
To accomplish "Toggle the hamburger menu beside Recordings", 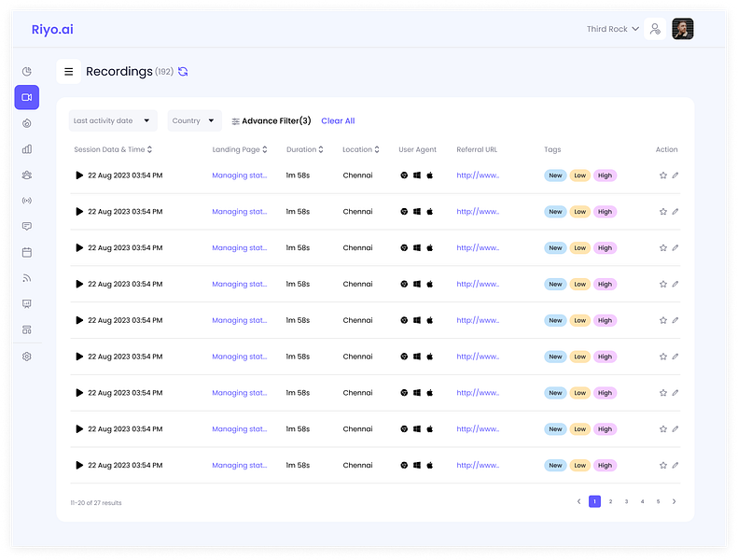I will point(69,72).
